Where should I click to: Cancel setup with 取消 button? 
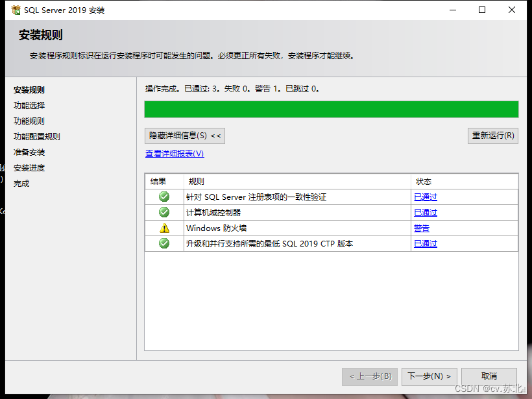[489, 376]
